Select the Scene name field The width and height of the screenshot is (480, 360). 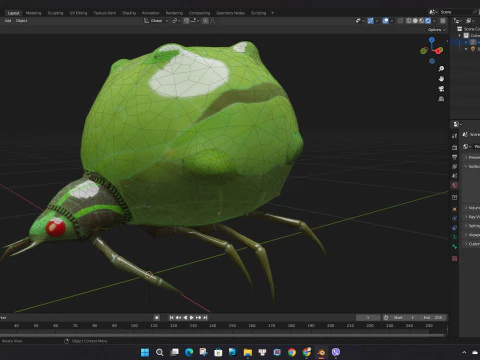pos(455,12)
